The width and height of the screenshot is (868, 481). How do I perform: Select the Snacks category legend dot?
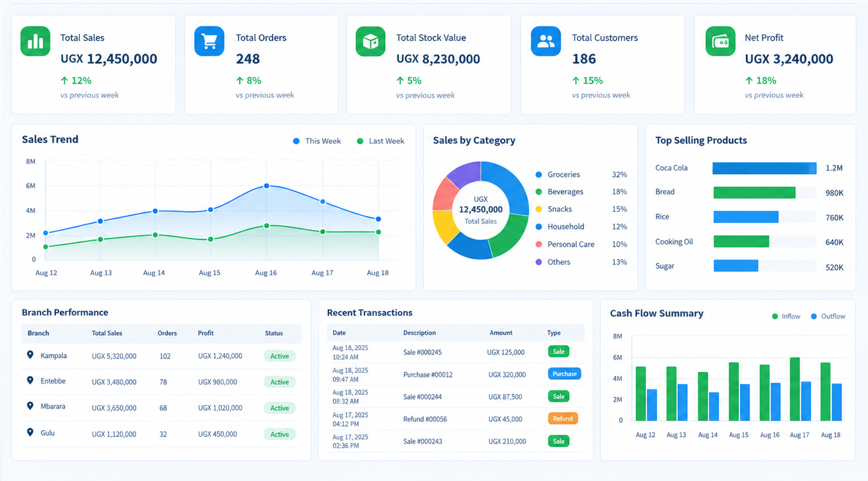pyautogui.click(x=539, y=209)
